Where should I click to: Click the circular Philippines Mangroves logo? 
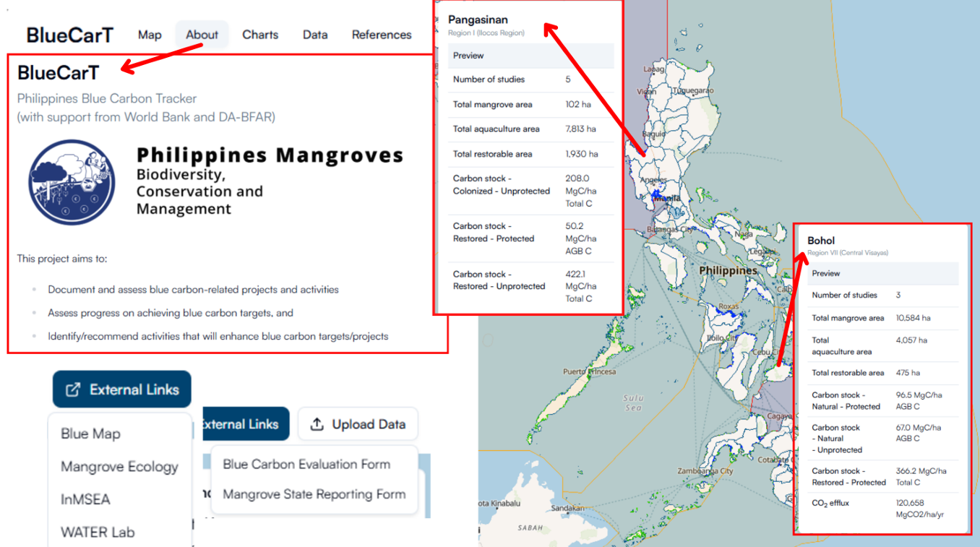(x=72, y=183)
